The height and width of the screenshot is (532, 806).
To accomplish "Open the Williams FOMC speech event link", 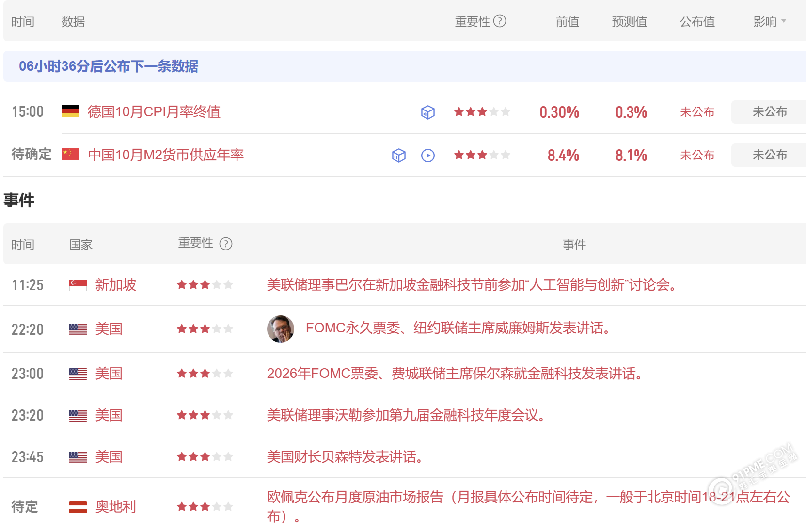I will pos(458,329).
